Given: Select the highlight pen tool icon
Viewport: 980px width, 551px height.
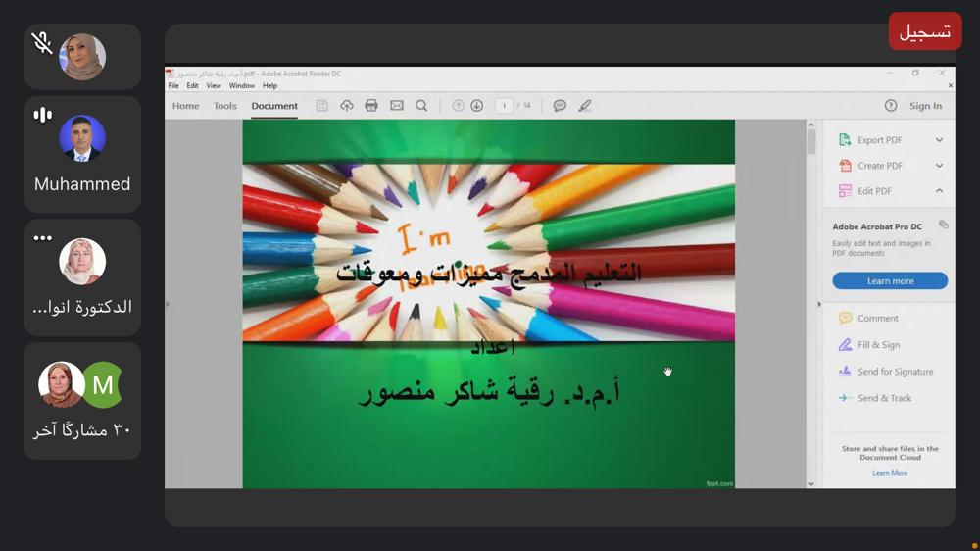Looking at the screenshot, I should 585,106.
